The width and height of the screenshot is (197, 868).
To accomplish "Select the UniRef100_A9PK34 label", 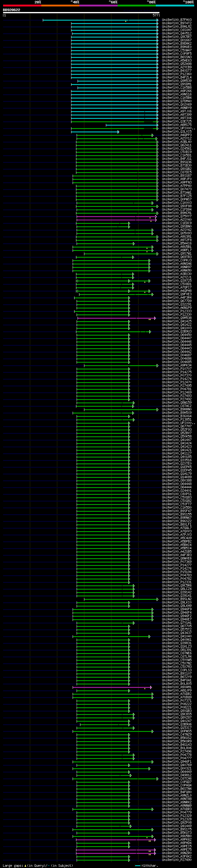I will [x=177, y=365].
